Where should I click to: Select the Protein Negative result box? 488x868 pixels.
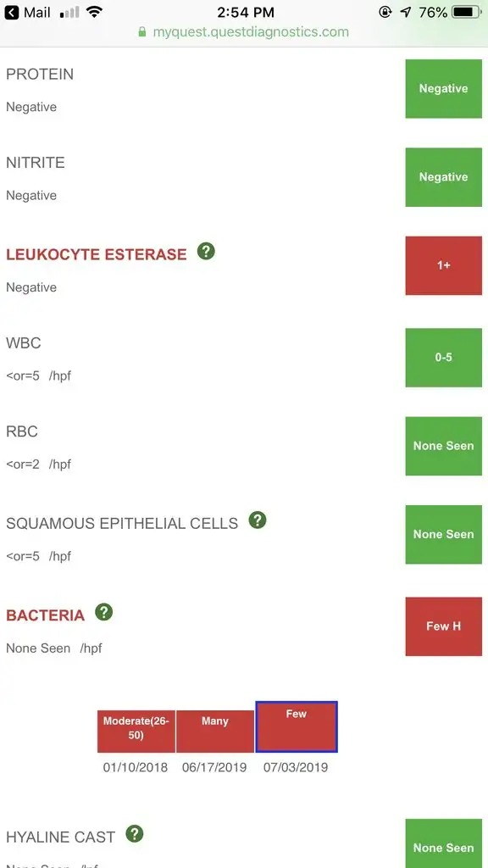(444, 88)
